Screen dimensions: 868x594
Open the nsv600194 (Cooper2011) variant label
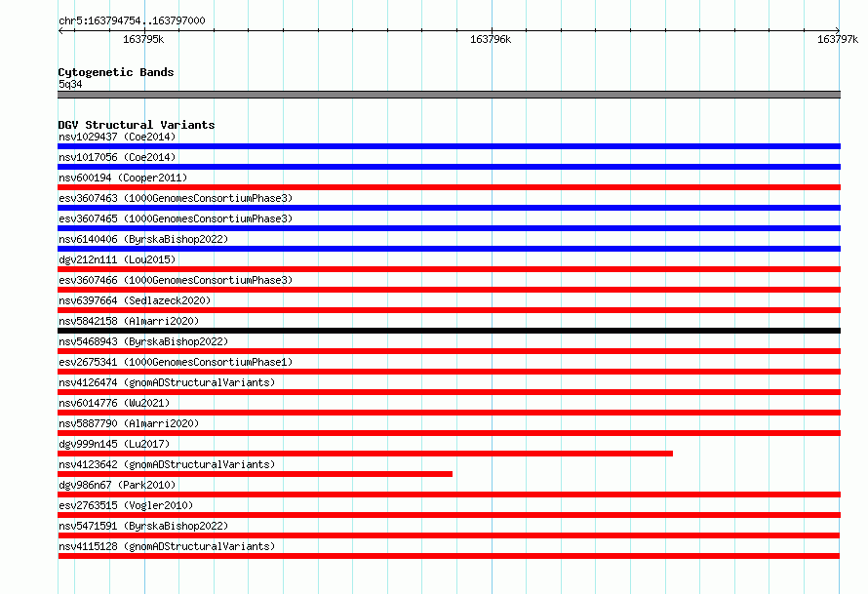(123, 178)
